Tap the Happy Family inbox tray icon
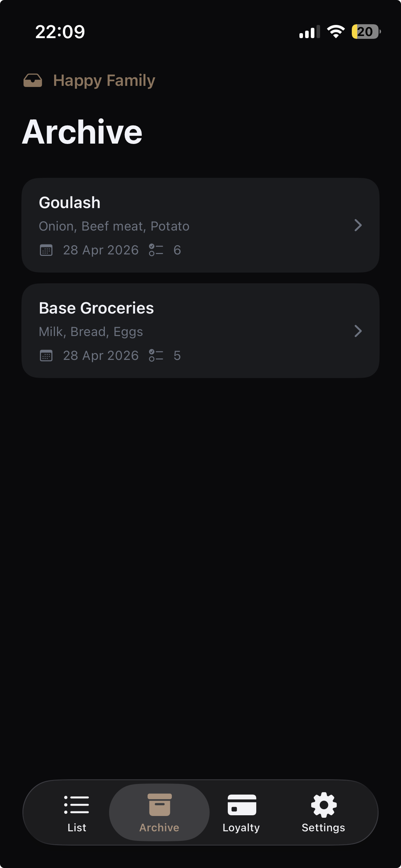Image resolution: width=401 pixels, height=868 pixels. pyautogui.click(x=33, y=81)
